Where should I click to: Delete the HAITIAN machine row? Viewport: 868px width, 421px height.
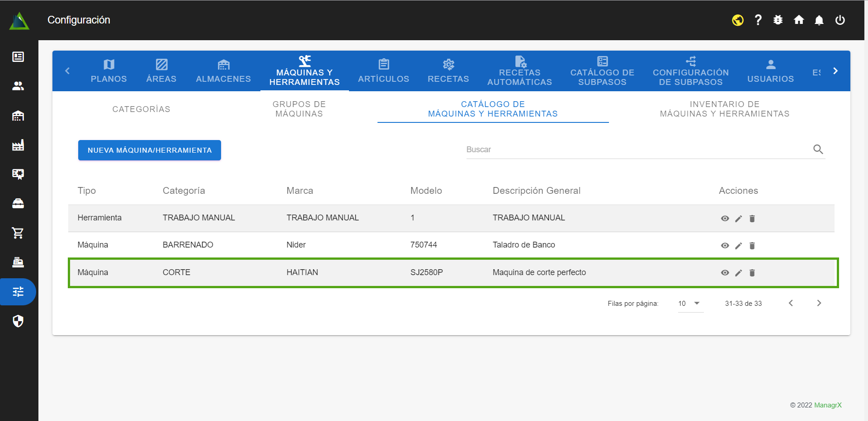[x=752, y=273]
